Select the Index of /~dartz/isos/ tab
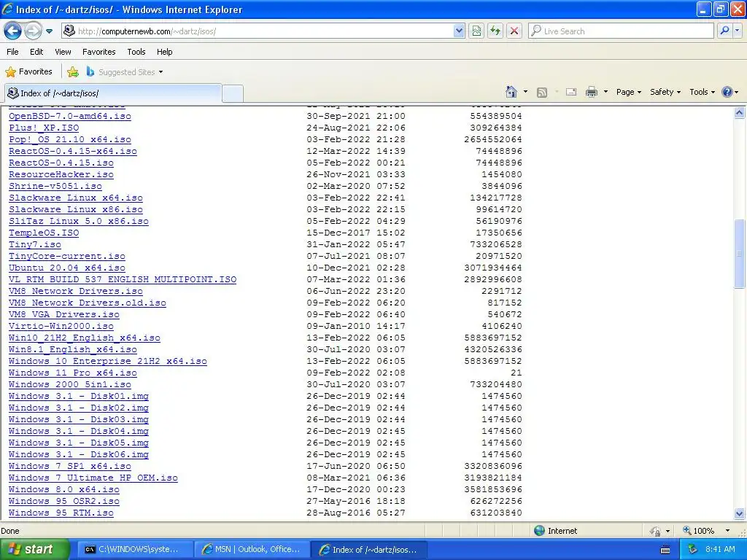747x560 pixels. (113, 93)
